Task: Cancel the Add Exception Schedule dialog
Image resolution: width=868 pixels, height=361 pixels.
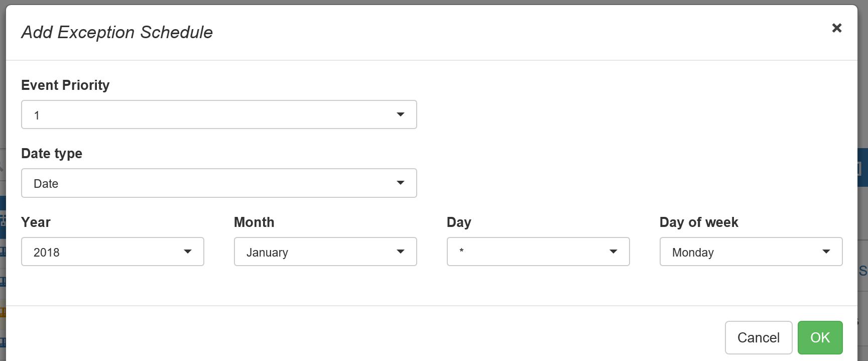Action: pos(759,337)
